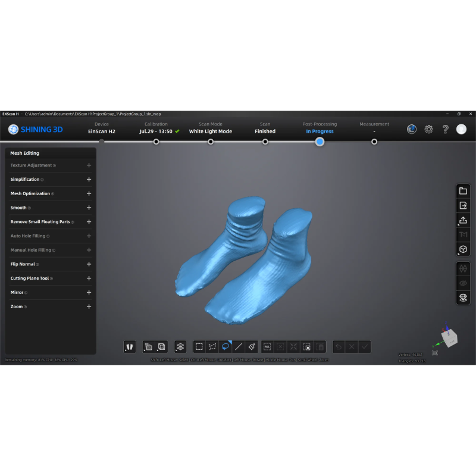The height and width of the screenshot is (476, 476).
Task: Click the 3D orientation cube
Action: click(x=449, y=337)
